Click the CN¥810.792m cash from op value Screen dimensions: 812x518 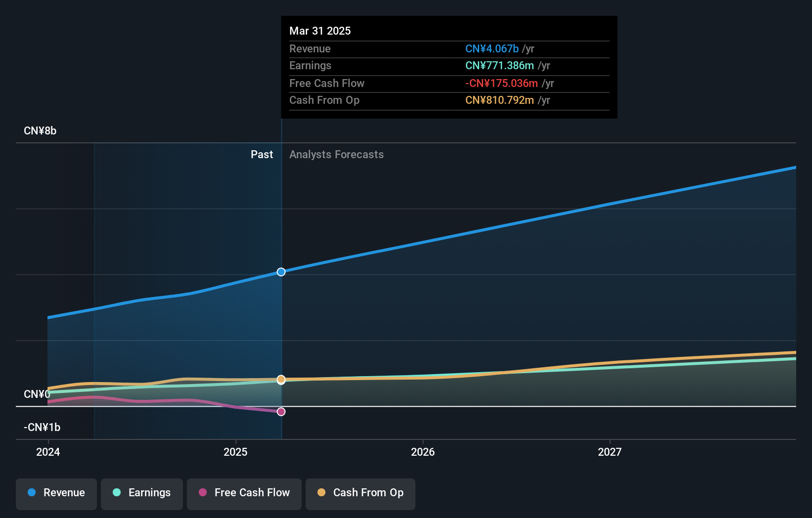(499, 100)
